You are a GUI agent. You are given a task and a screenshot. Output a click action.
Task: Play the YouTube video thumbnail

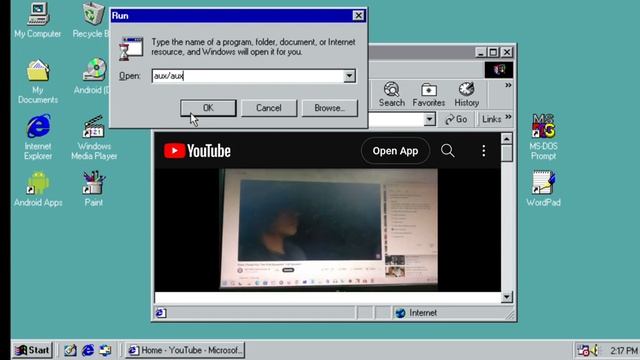pyautogui.click(x=329, y=230)
